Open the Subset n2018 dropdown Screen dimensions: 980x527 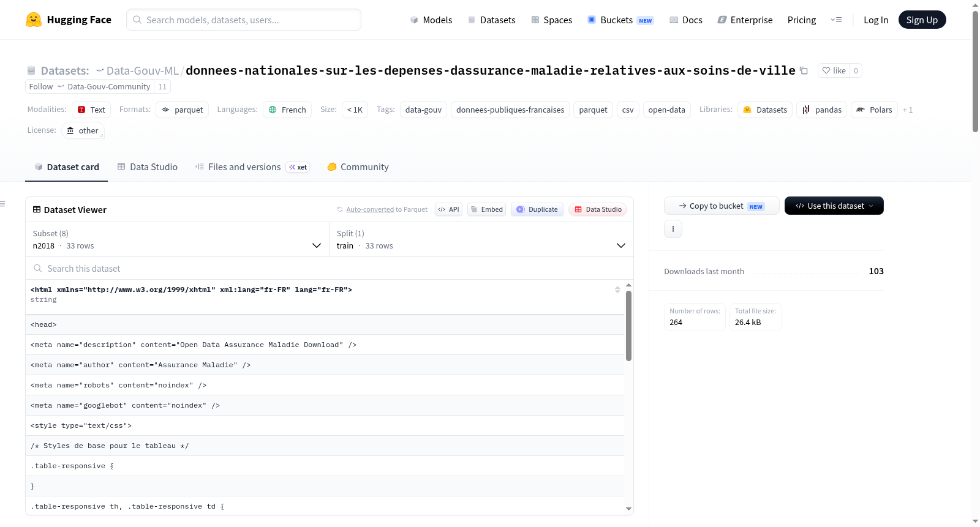[177, 239]
